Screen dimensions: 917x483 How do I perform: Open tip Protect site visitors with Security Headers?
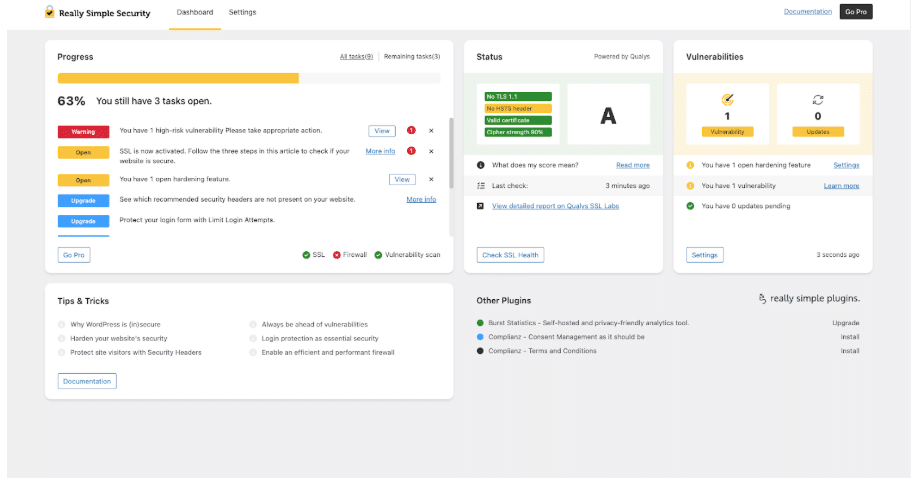136,353
